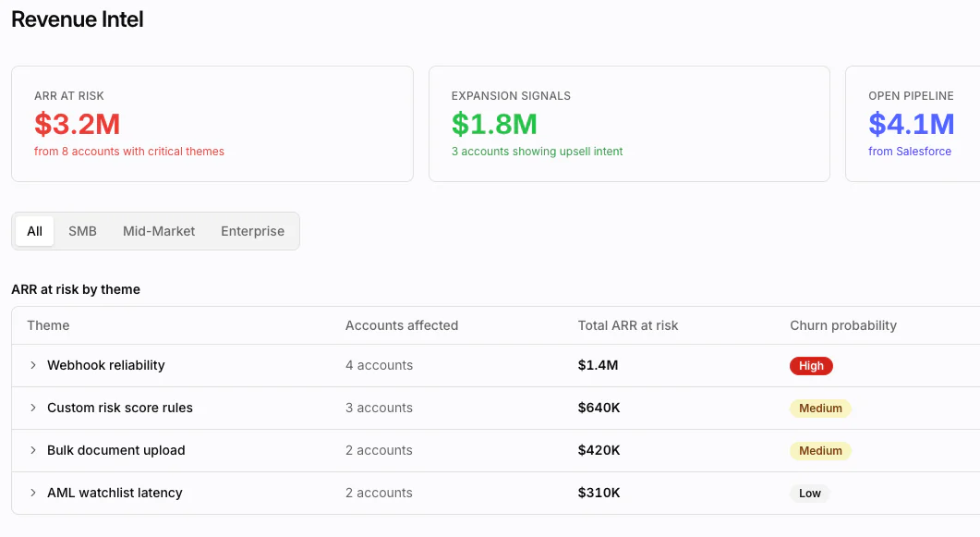Click the 'ARR AT RISK' card label
This screenshot has width=980, height=537.
(x=68, y=95)
